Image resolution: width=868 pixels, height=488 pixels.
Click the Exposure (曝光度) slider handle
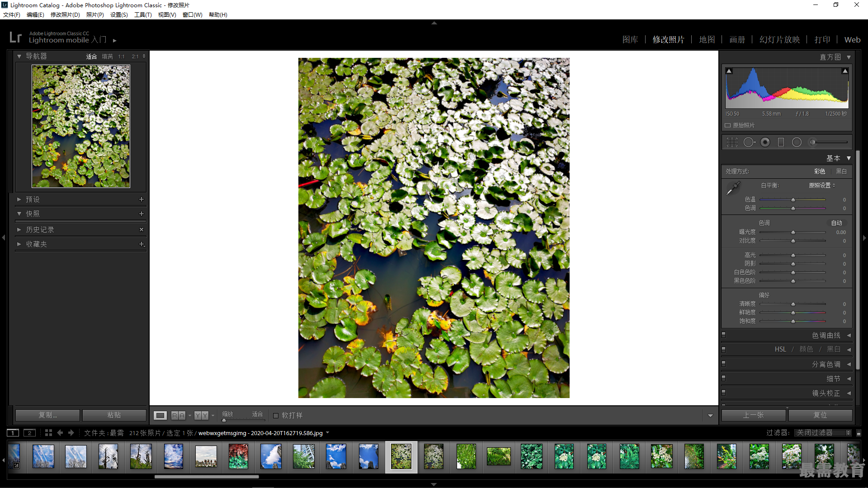point(793,232)
